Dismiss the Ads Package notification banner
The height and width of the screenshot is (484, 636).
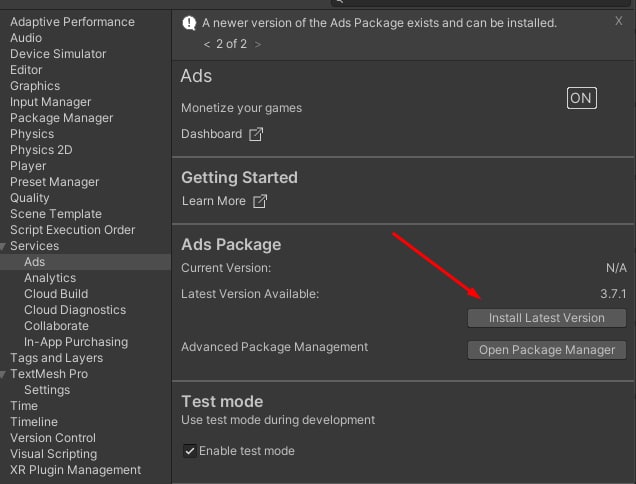pos(618,21)
